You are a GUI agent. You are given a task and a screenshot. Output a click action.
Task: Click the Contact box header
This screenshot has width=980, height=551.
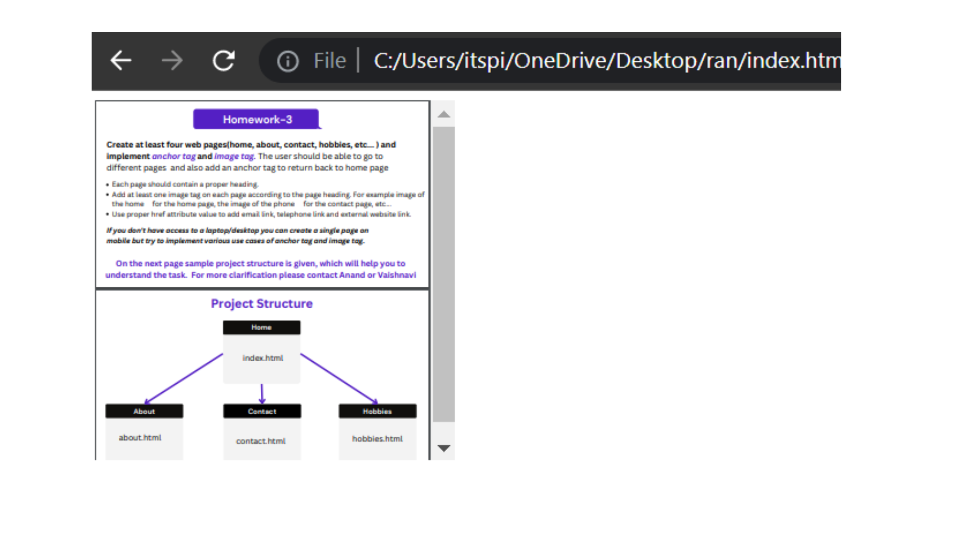tap(262, 411)
